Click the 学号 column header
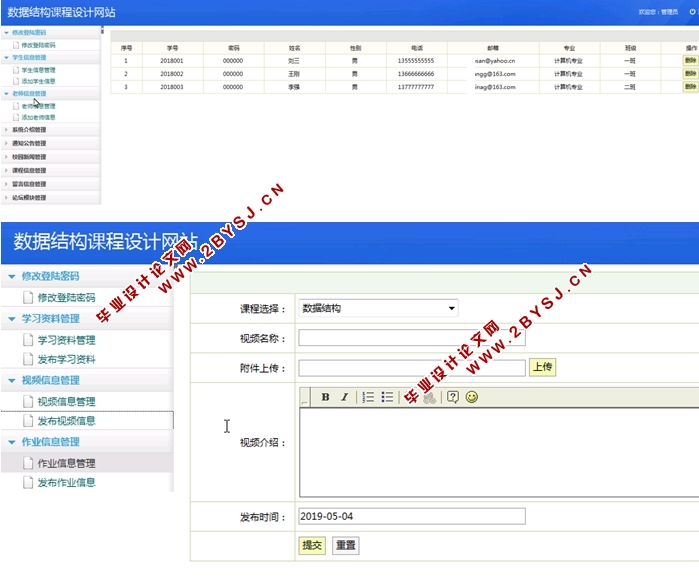 pos(173,48)
